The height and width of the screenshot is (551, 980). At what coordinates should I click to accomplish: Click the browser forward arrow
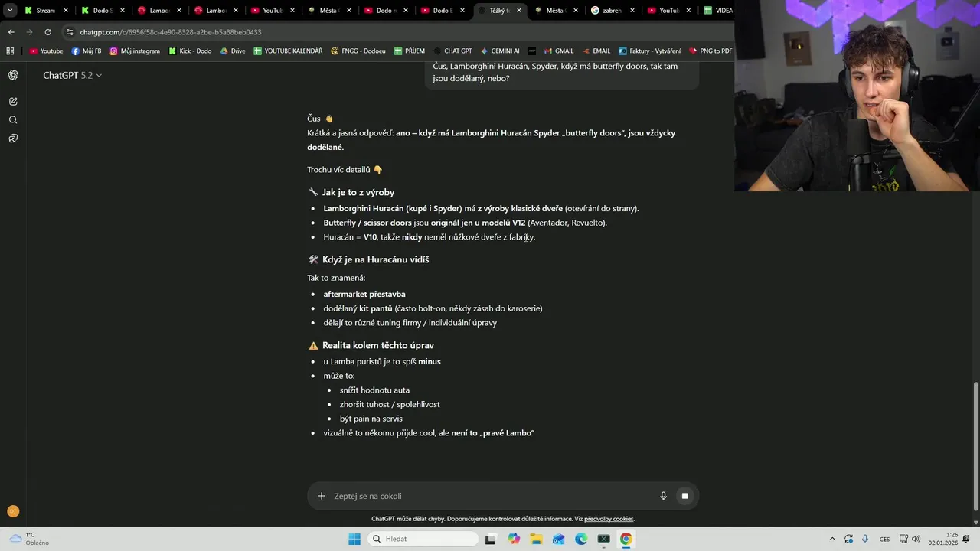pyautogui.click(x=29, y=32)
